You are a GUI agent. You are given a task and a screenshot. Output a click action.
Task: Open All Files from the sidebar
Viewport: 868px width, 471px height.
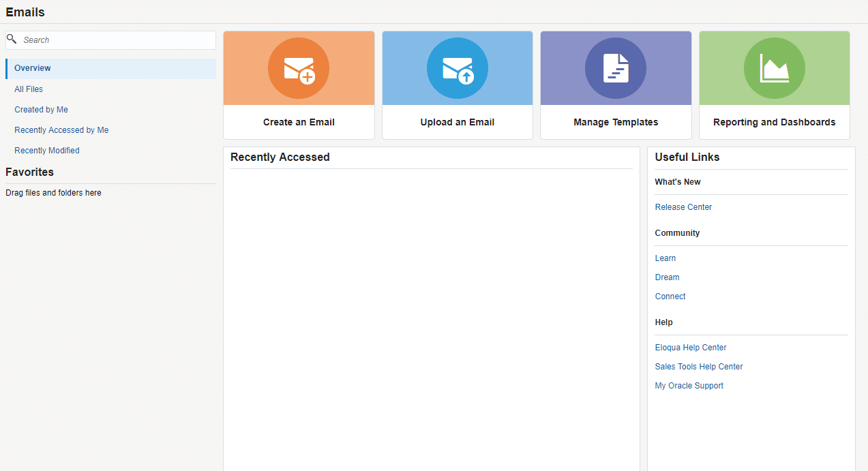[28, 89]
